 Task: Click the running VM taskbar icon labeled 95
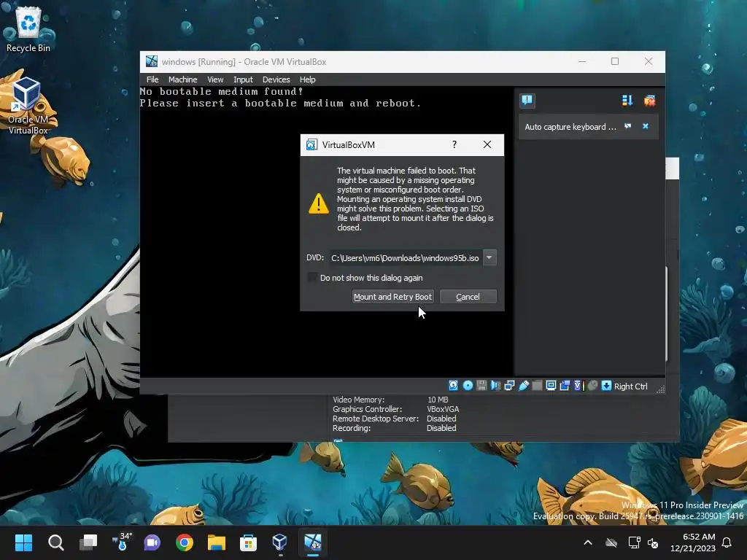click(312, 542)
